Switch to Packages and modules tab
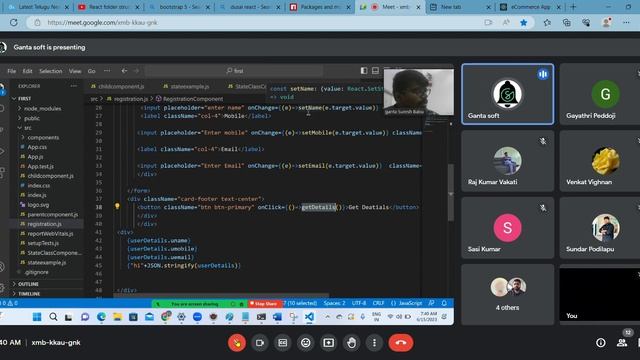The width and height of the screenshot is (640, 360). click(321, 7)
